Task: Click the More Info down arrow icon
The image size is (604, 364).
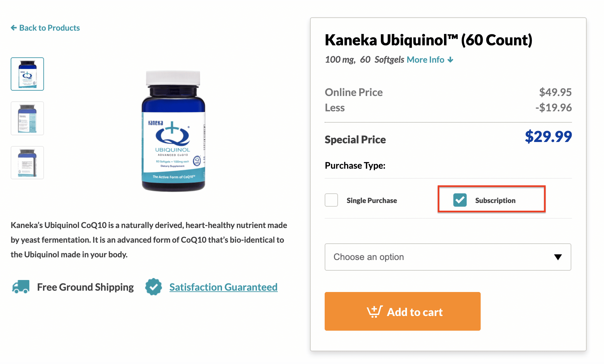Action: [450, 60]
